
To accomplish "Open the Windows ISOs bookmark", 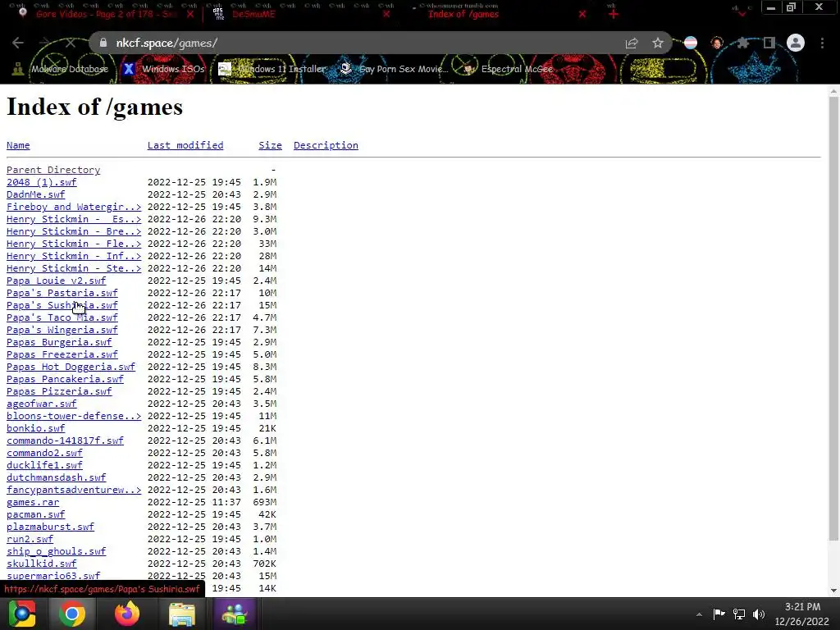I will (163, 69).
